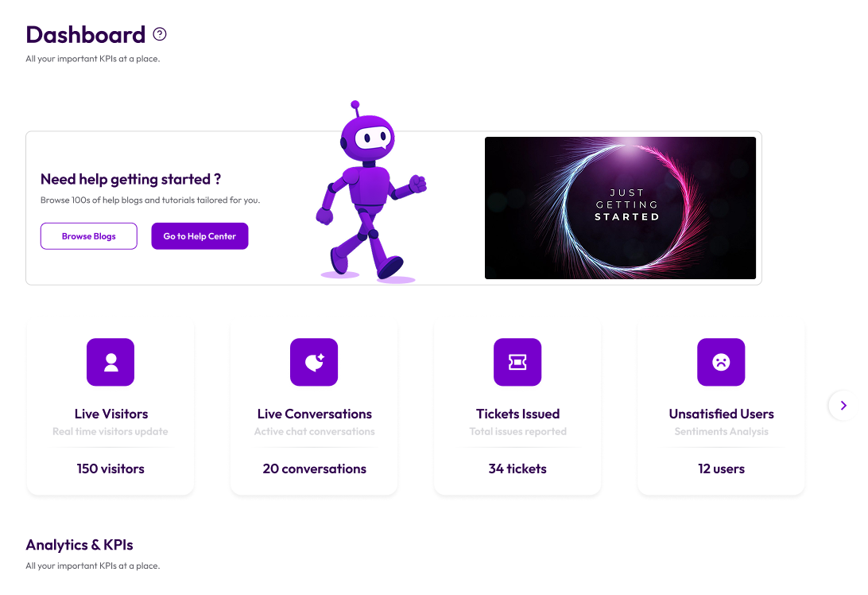The width and height of the screenshot is (868, 595).
Task: Click the 12 users count
Action: click(x=721, y=469)
